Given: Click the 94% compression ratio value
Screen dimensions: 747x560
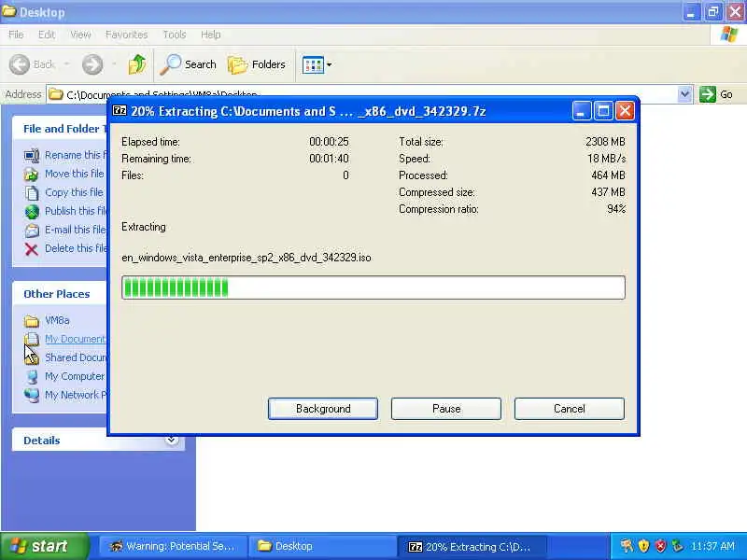Looking at the screenshot, I should pos(616,209).
